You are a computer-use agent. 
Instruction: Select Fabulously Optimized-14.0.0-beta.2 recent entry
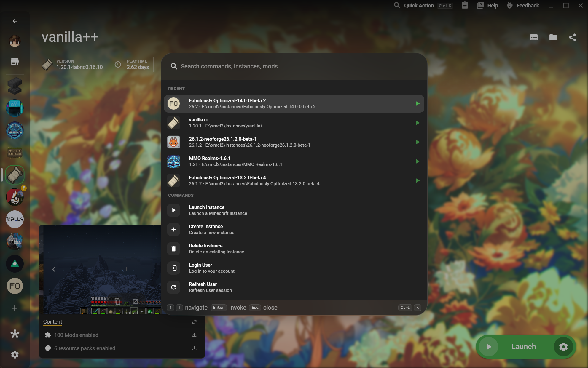pyautogui.click(x=294, y=104)
